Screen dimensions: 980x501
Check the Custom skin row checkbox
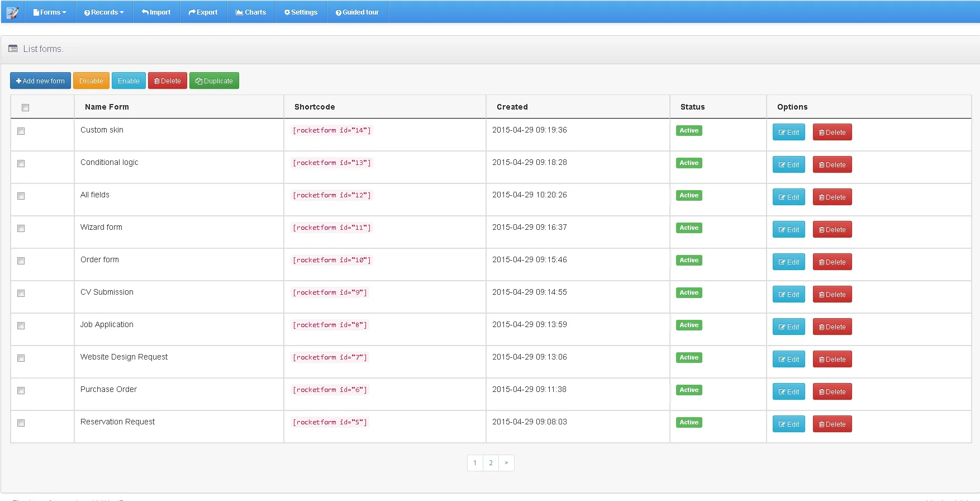(21, 131)
